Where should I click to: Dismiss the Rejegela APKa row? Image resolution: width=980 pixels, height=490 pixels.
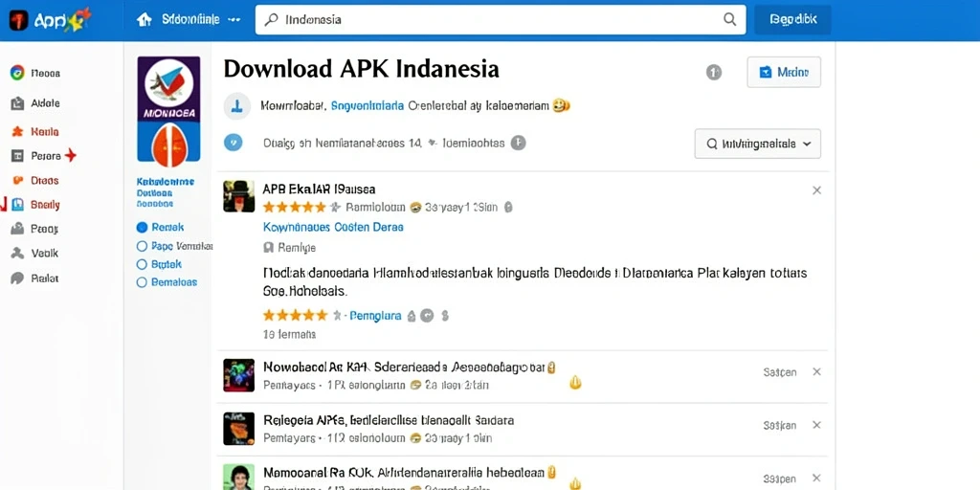click(816, 425)
